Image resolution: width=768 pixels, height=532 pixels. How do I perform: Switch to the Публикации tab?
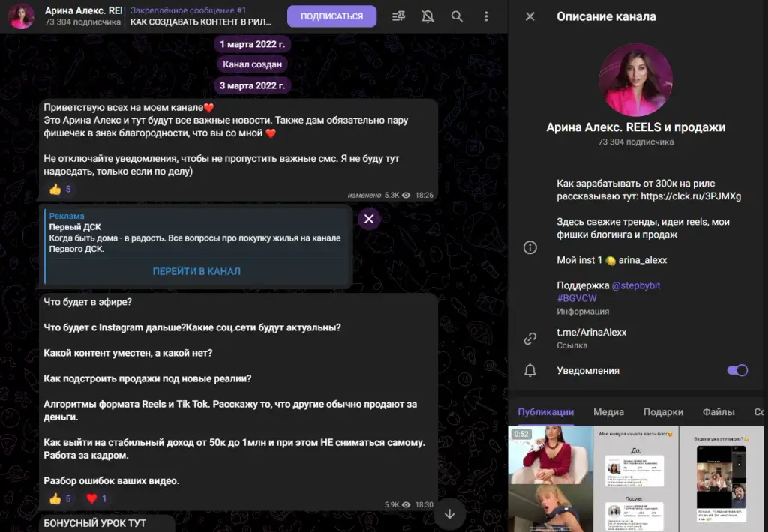pos(546,412)
